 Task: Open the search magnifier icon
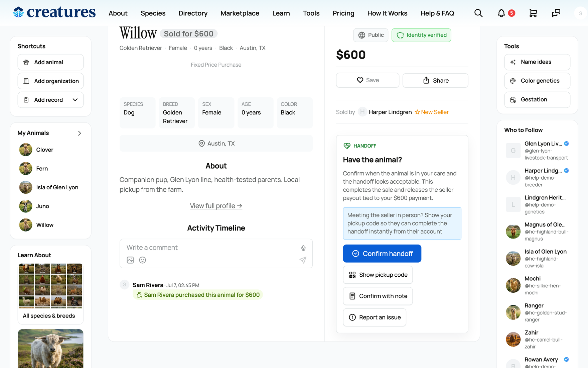coord(478,13)
